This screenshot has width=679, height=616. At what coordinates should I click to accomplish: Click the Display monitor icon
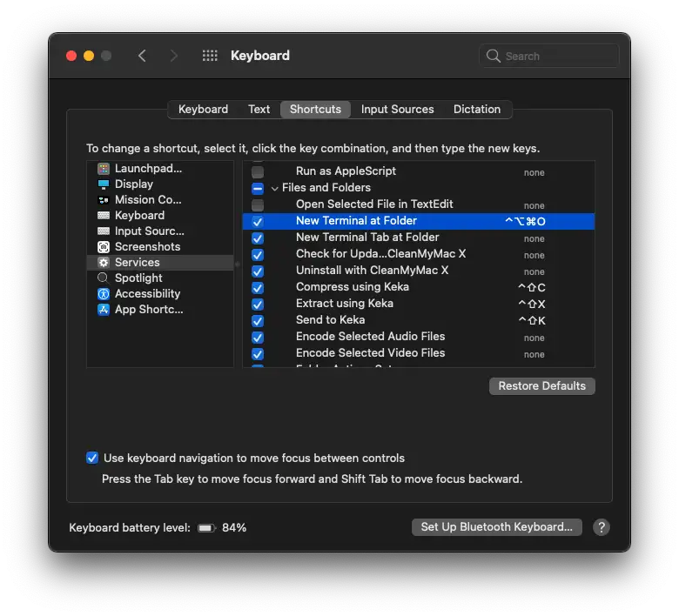(104, 184)
